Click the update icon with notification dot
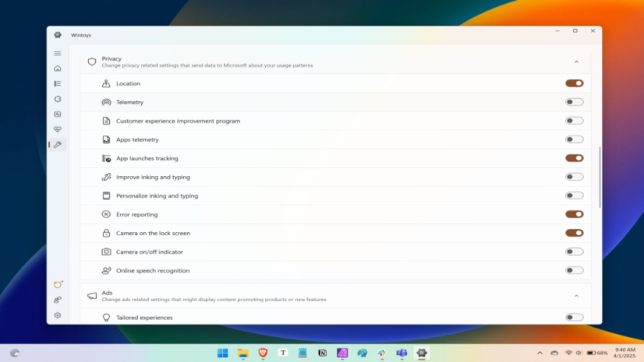644x362 pixels. tap(57, 284)
